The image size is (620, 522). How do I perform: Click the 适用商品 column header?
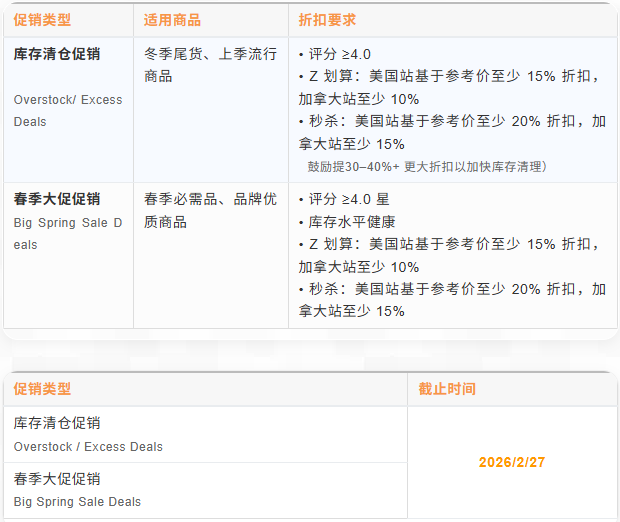click(172, 19)
